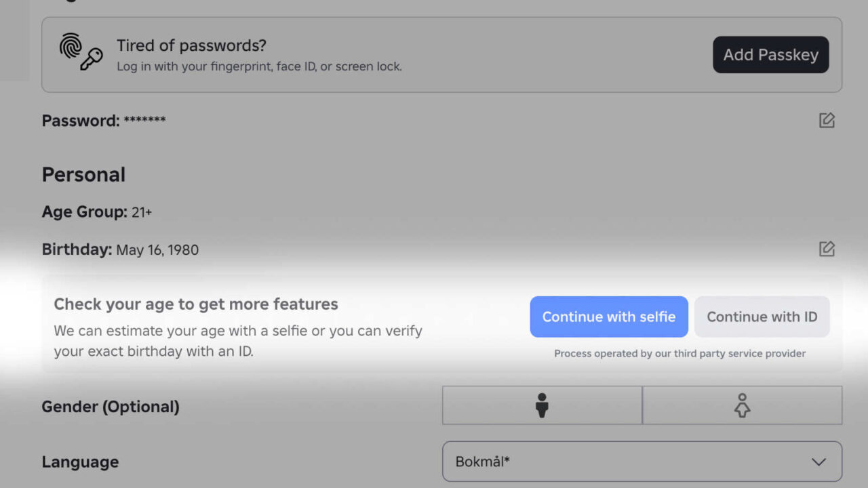
Task: Click the edit pencil icon beside Password
Action: pyautogui.click(x=826, y=121)
